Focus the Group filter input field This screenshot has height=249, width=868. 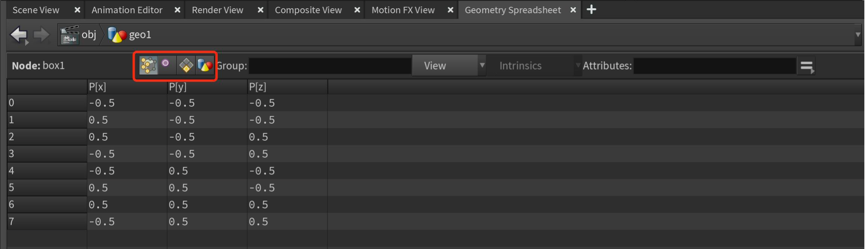coord(330,66)
